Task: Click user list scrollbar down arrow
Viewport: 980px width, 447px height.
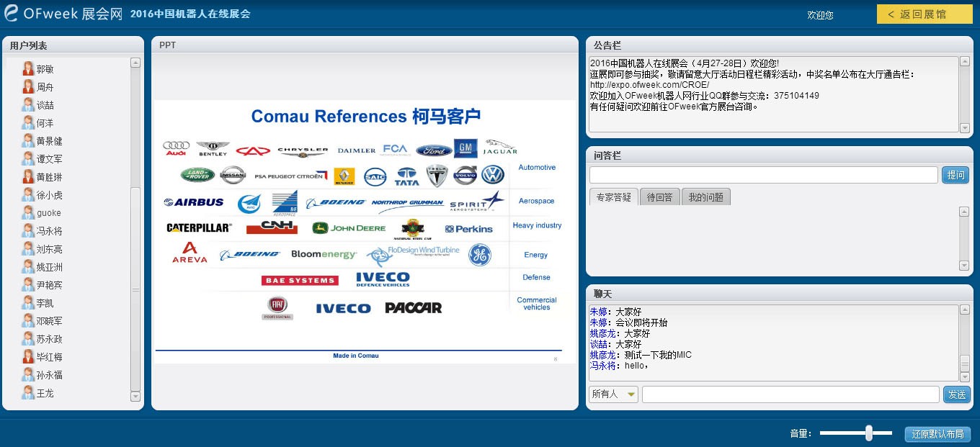Action: pos(135,396)
